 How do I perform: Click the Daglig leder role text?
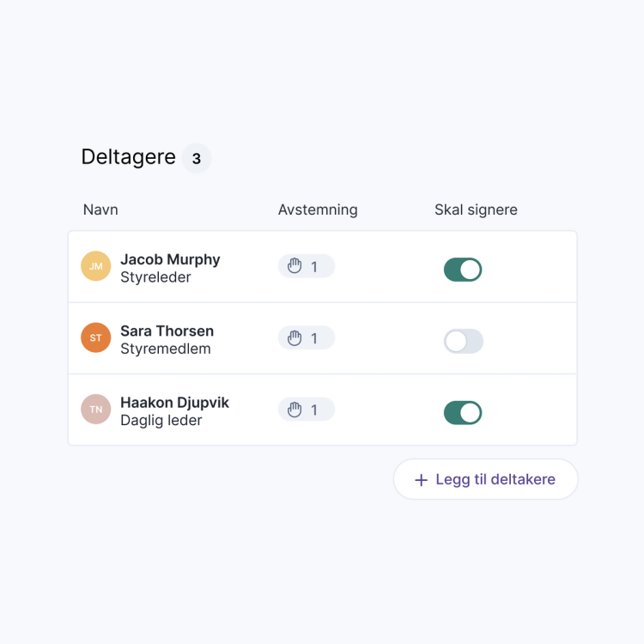tap(161, 421)
